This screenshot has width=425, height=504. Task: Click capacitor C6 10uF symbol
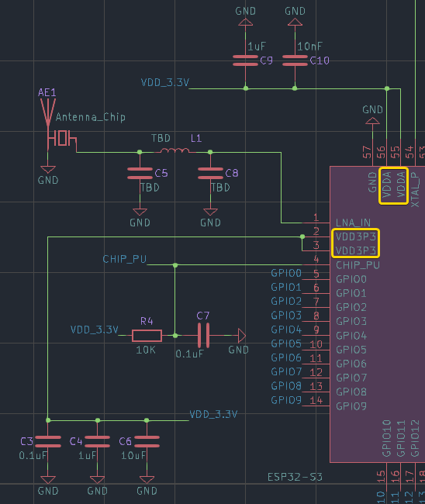pos(147,442)
